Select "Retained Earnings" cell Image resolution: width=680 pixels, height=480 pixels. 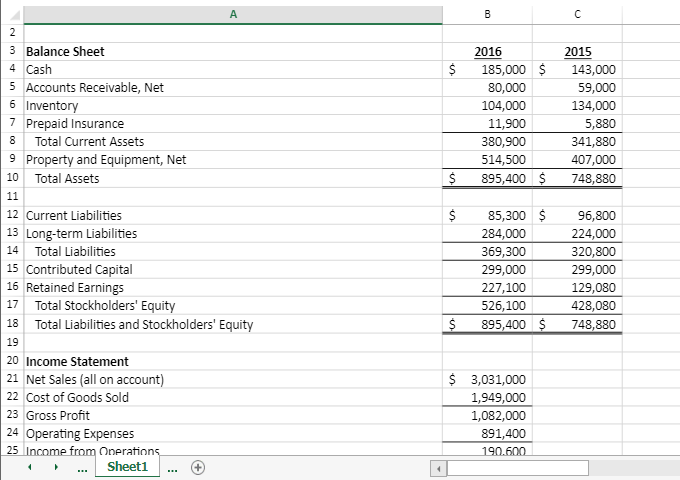(x=233, y=287)
